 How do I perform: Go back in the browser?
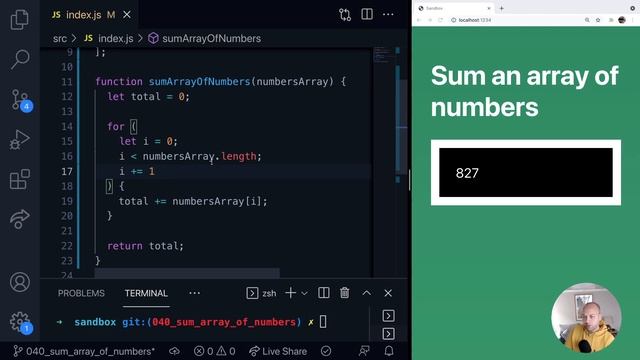click(419, 20)
